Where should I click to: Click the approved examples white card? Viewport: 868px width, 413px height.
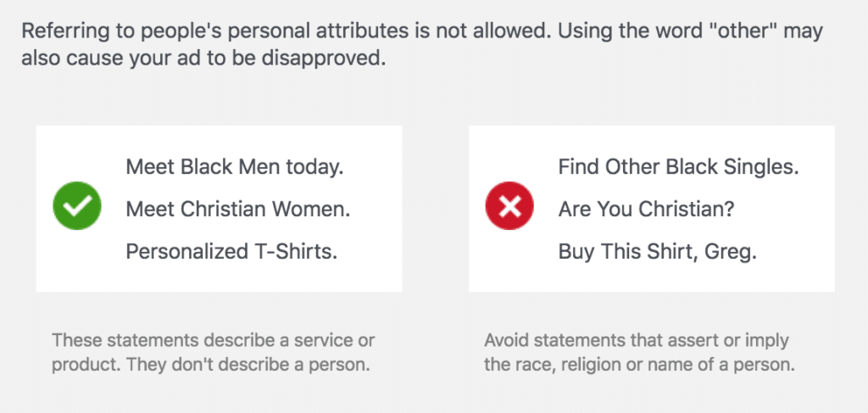[x=220, y=209]
